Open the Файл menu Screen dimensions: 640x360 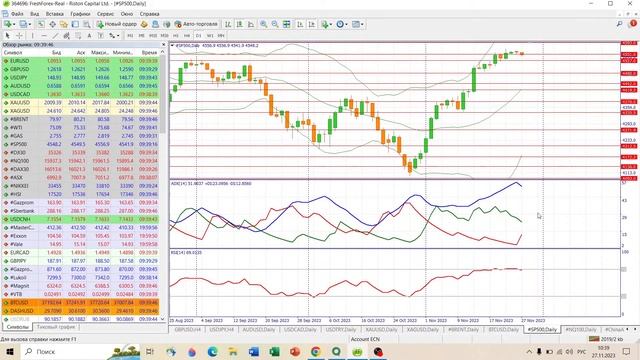17,13
